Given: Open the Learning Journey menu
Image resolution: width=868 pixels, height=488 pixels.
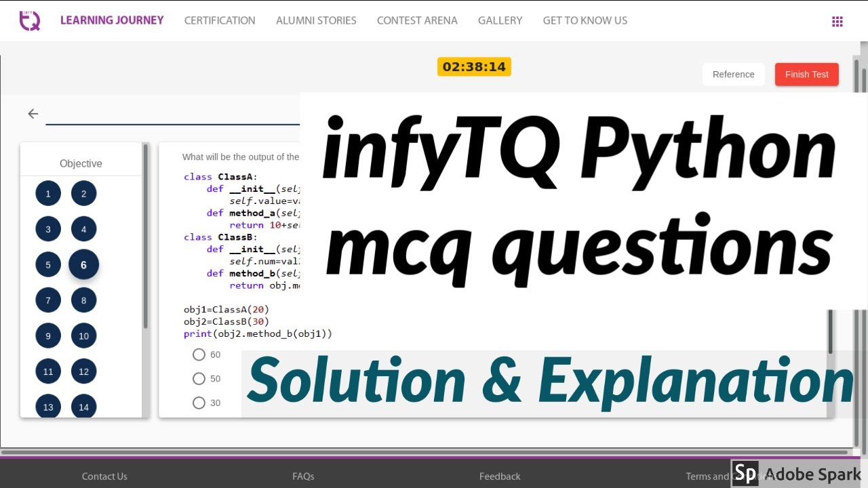Looking at the screenshot, I should (x=112, y=20).
